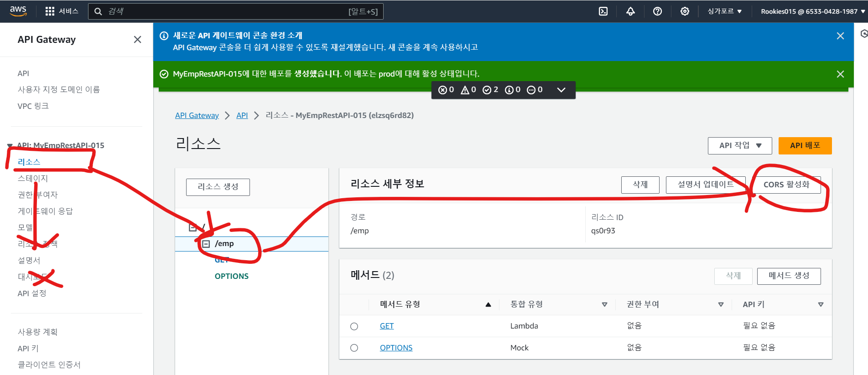Viewport: 868px width, 375px height.
Task: Sort by 메서드 유형 column arrow
Action: pos(488,304)
